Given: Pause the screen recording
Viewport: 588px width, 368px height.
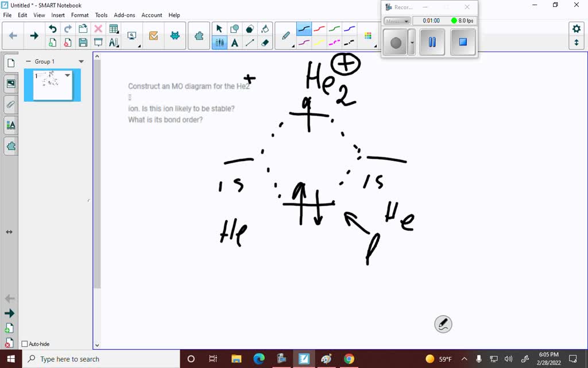Looking at the screenshot, I should pyautogui.click(x=431, y=41).
